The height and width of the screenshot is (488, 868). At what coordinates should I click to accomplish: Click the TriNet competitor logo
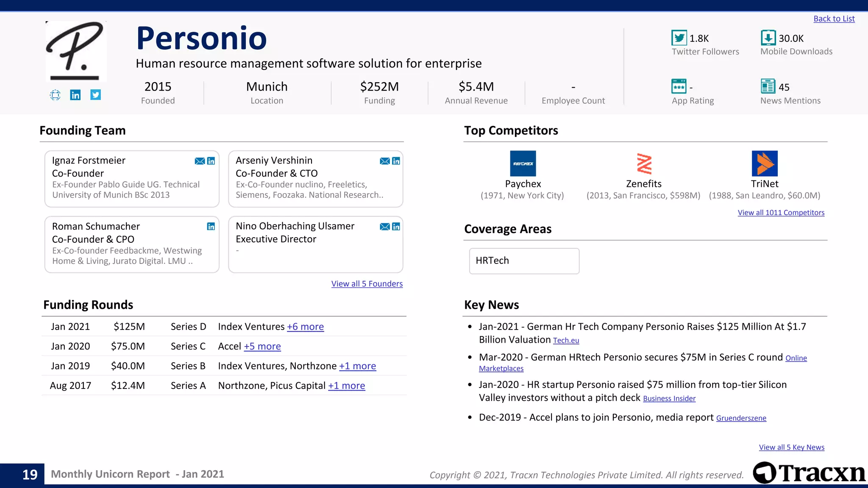click(765, 164)
